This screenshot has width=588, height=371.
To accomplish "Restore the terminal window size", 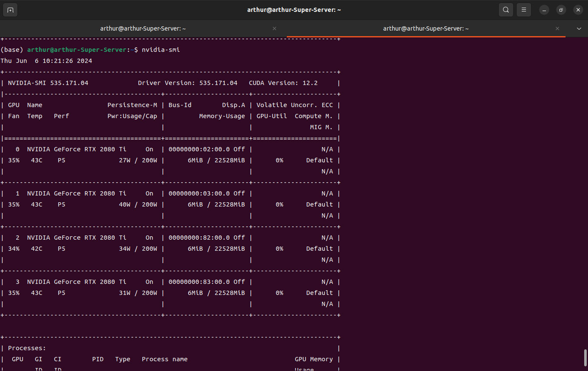I will coord(561,10).
